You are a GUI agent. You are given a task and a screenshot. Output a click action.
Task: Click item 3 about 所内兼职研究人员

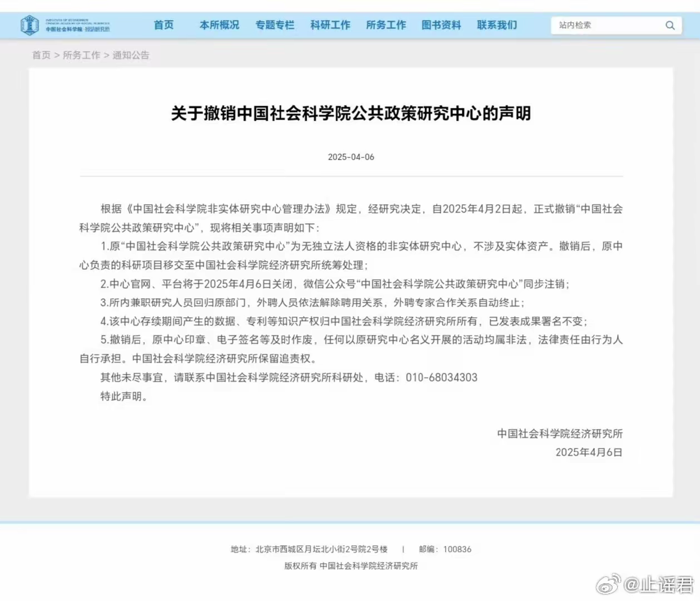click(313, 303)
